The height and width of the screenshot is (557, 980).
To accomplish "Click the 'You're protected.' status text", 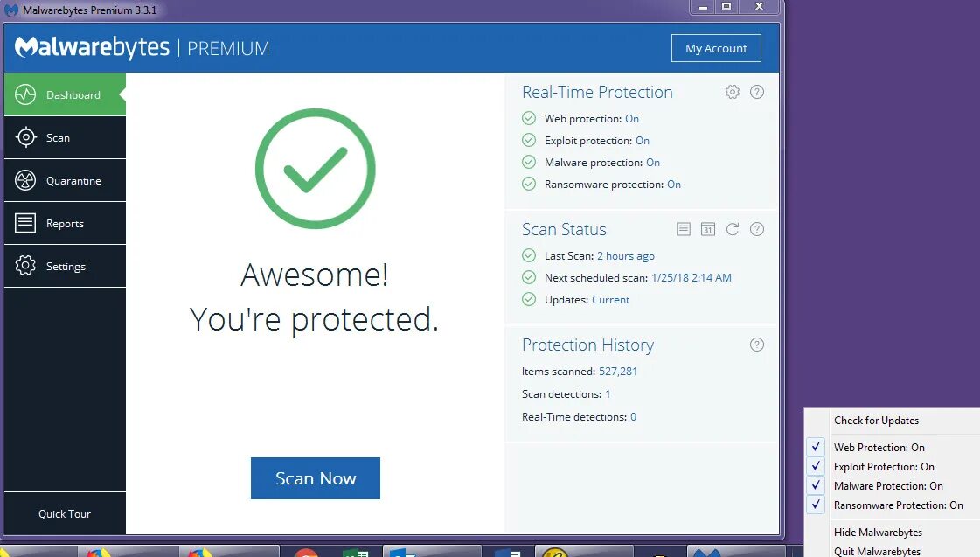I will (x=315, y=320).
